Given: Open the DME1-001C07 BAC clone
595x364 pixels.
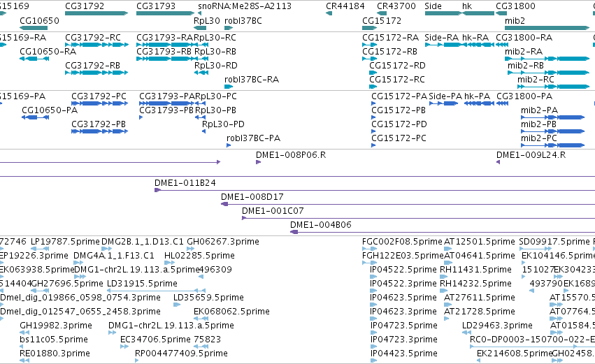Looking at the screenshot, I should coord(419,218).
